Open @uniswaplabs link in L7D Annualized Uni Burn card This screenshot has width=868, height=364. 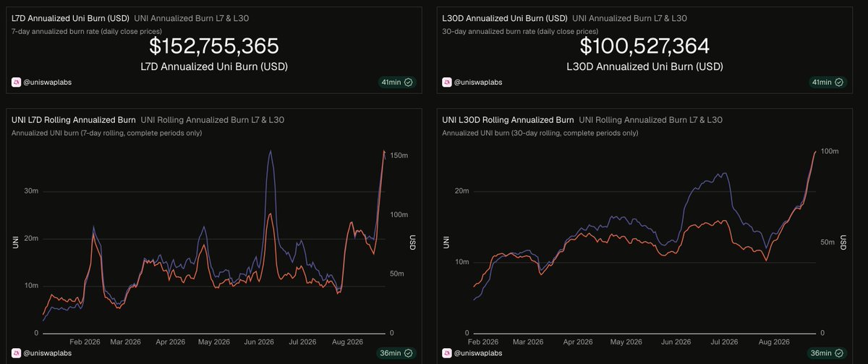coord(47,82)
